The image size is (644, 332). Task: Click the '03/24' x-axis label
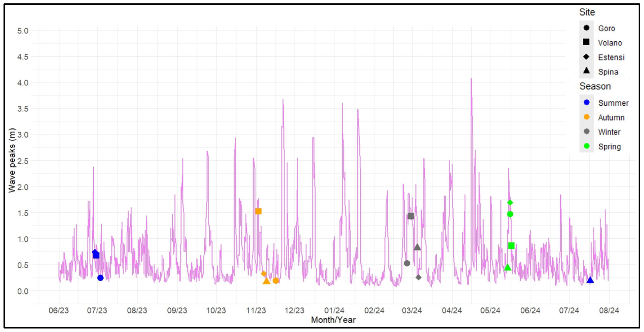(412, 311)
